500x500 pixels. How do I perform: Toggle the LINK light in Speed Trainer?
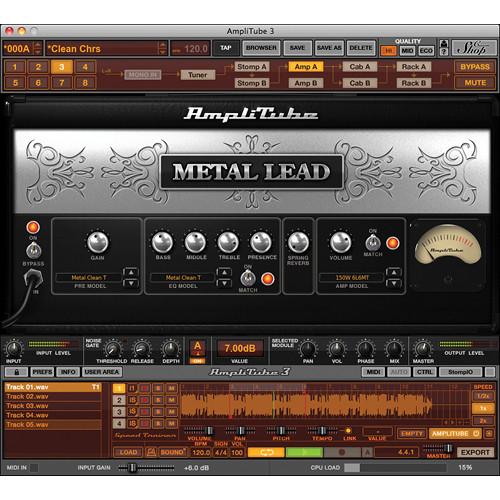click(x=348, y=430)
